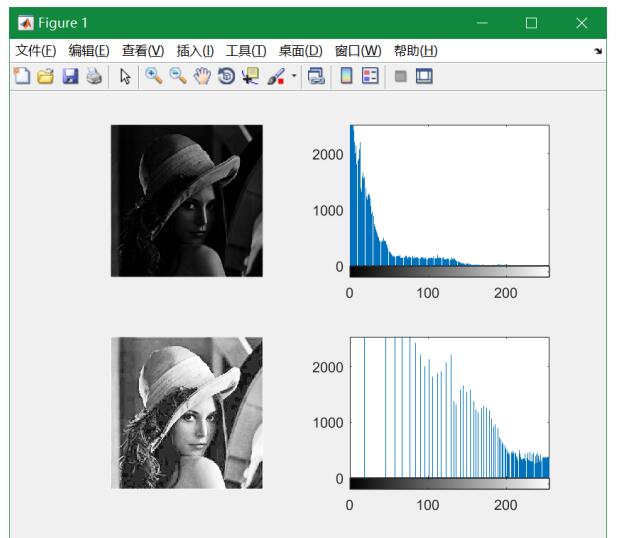The height and width of the screenshot is (538, 642).
Task: Click the top histogram plot area
Action: tap(450, 195)
